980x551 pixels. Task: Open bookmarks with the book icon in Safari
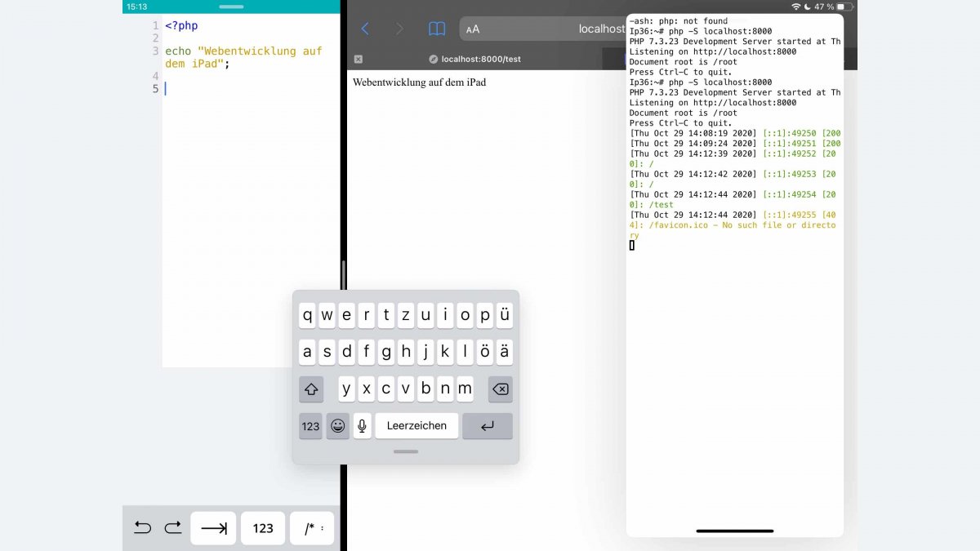pyautogui.click(x=437, y=29)
